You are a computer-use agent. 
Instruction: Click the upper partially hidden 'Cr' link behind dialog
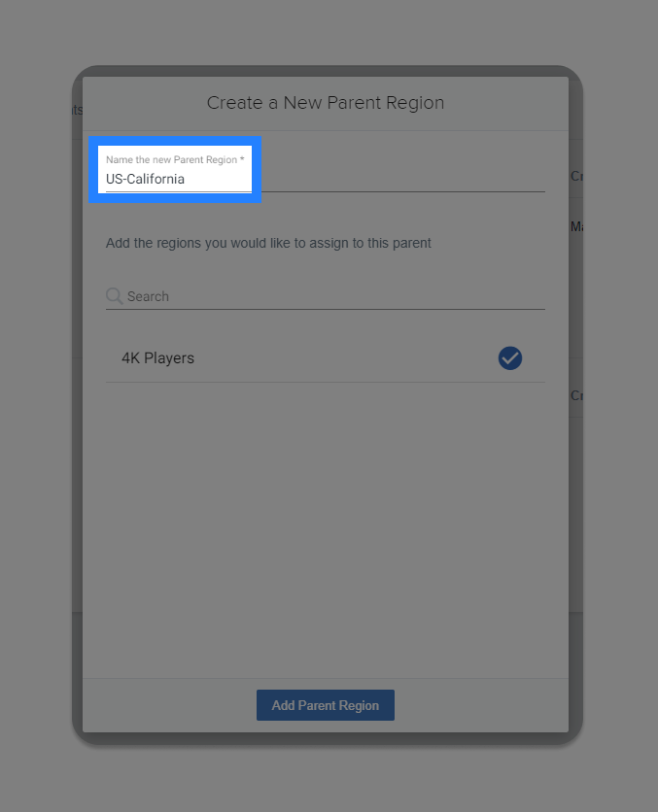coord(576,176)
